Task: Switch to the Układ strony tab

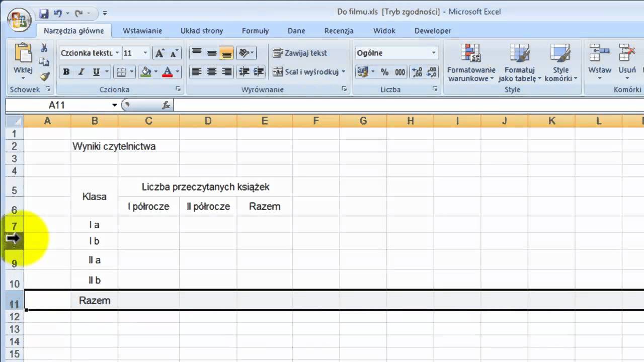Action: [202, 31]
